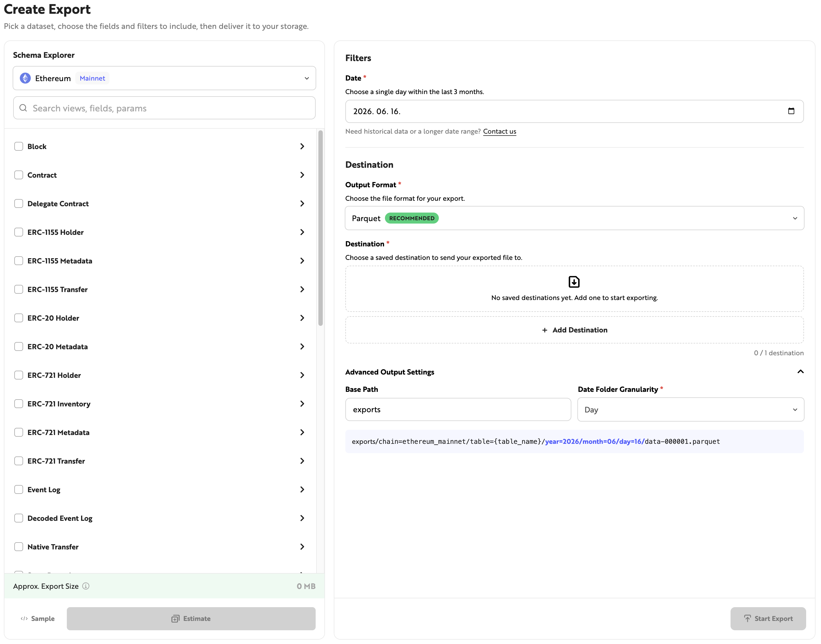The height and width of the screenshot is (644, 821).
Task: Expand the ERC-721 Transfer chevron
Action: (x=302, y=461)
